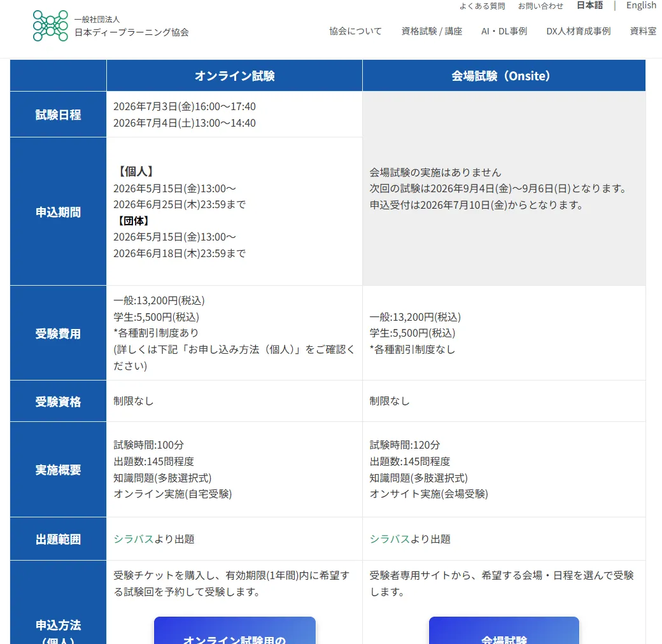The height and width of the screenshot is (644, 662).
Task: Click 会場試験の実施はありません notice text
Action: (x=435, y=172)
